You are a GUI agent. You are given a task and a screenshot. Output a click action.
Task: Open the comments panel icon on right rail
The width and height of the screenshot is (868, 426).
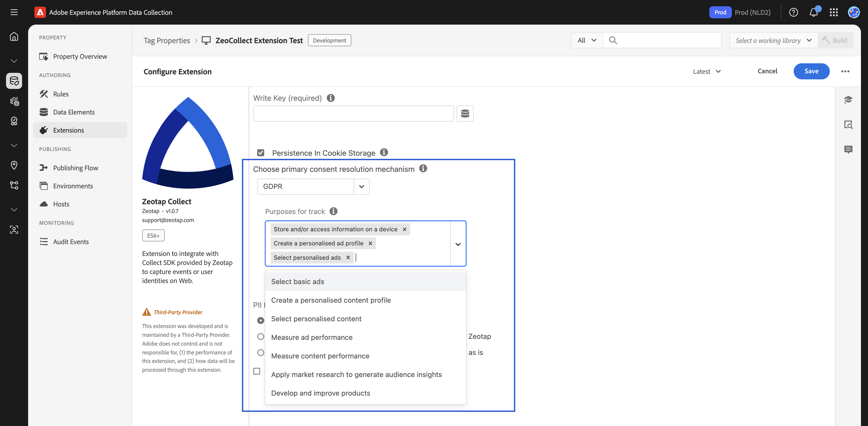tap(848, 149)
